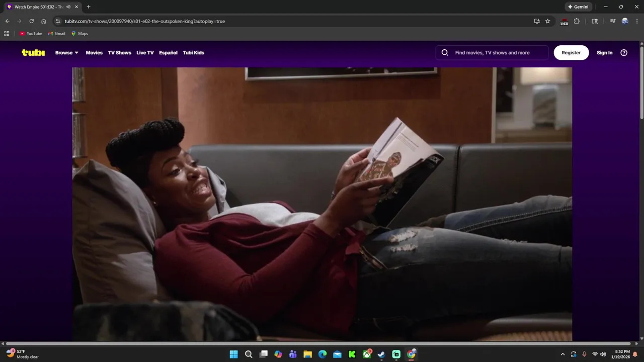Image resolution: width=644 pixels, height=362 pixels.
Task: Open Windows taskbar search
Action: [249, 354]
